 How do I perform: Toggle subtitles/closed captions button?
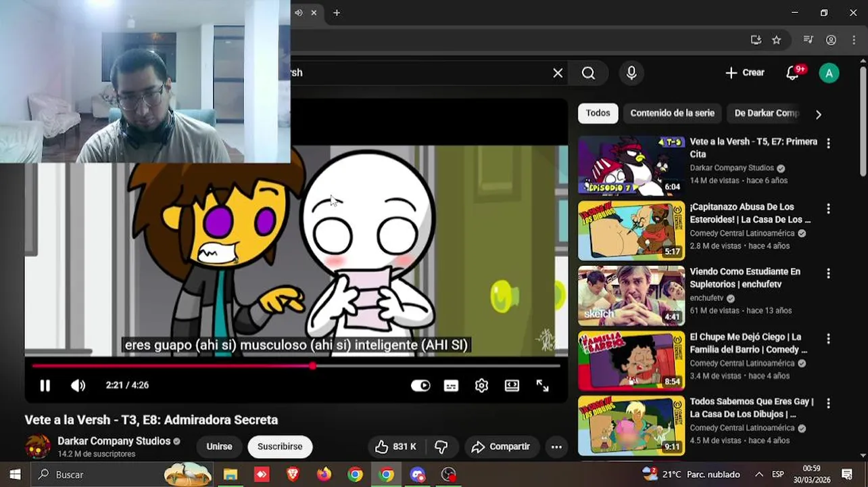point(451,386)
